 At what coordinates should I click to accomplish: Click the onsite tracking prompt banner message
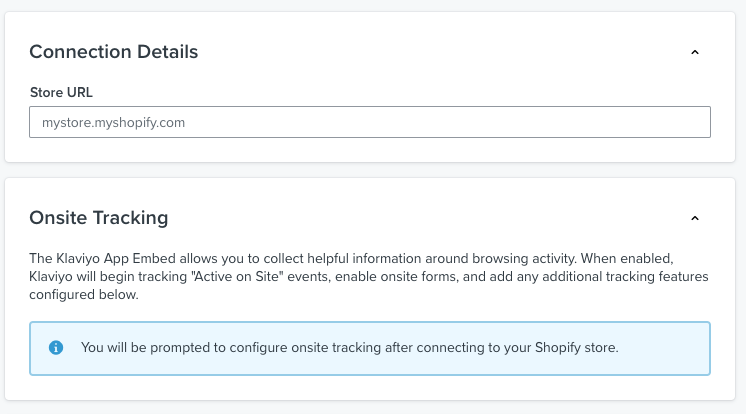pyautogui.click(x=349, y=348)
